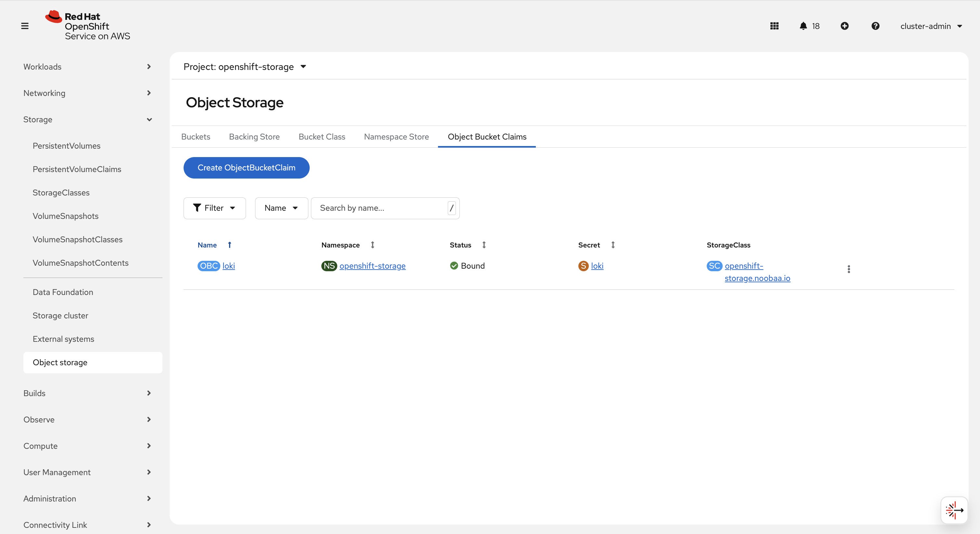This screenshot has width=980, height=534.
Task: Sort table by Status column
Action: click(x=484, y=245)
